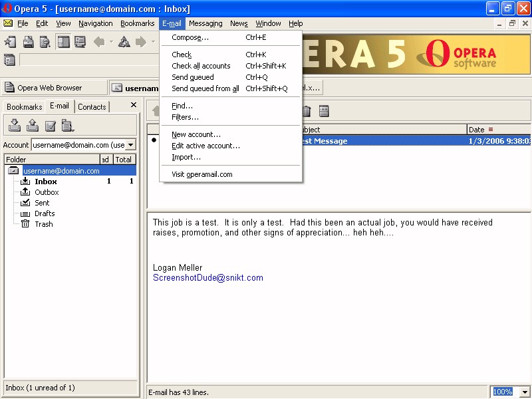The image size is (532, 399).
Task: Choose Find... in the E-mail menu
Action: (231, 106)
